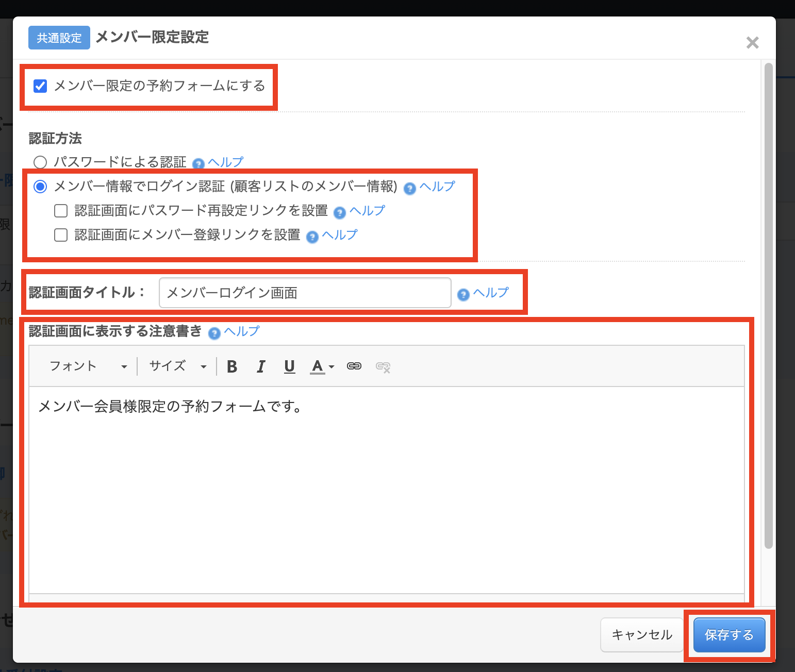Image resolution: width=795 pixels, height=672 pixels.
Task: Click the 認証画面タイトル text field
Action: [305, 293]
